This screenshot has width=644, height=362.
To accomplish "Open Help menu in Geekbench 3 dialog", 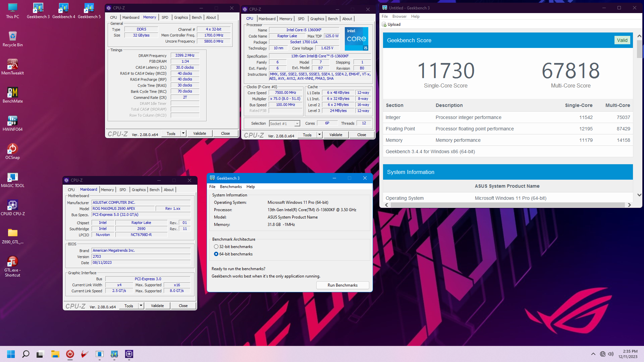I will tap(251, 187).
